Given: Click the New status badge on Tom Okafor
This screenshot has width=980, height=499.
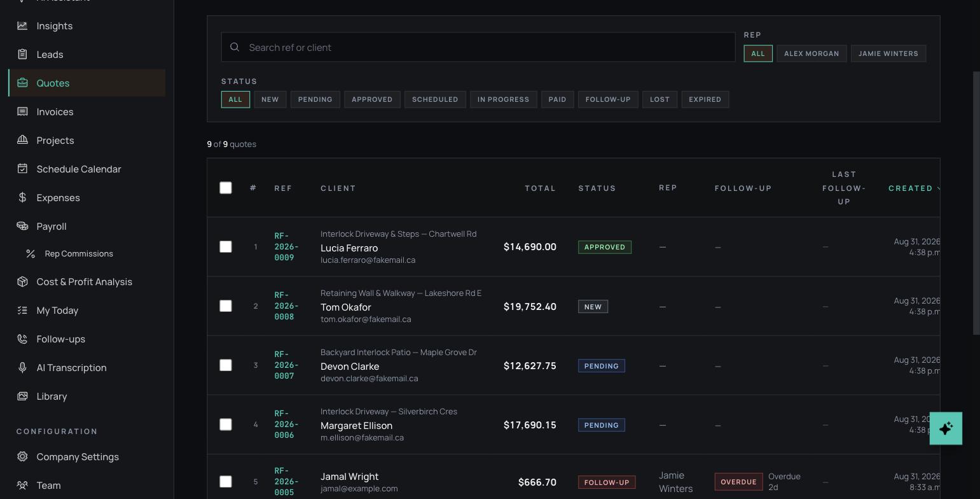Looking at the screenshot, I should click(593, 307).
